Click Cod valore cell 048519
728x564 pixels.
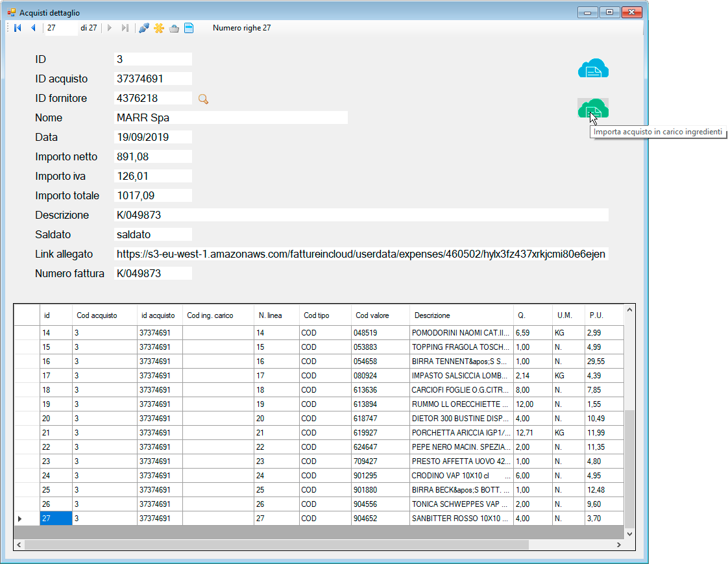380,333
